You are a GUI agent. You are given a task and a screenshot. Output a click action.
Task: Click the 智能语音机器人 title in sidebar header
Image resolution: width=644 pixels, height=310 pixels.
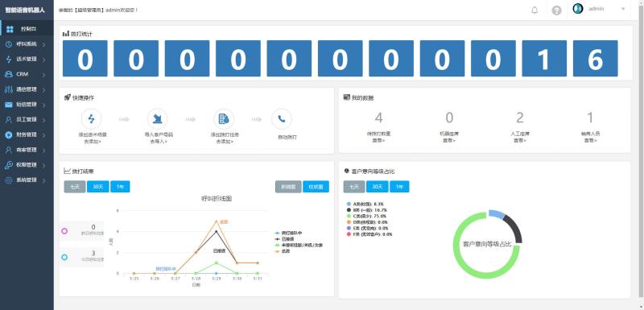click(25, 10)
